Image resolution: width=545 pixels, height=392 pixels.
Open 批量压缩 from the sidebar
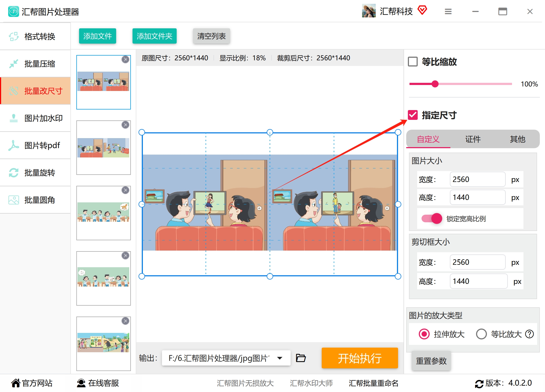tap(35, 63)
